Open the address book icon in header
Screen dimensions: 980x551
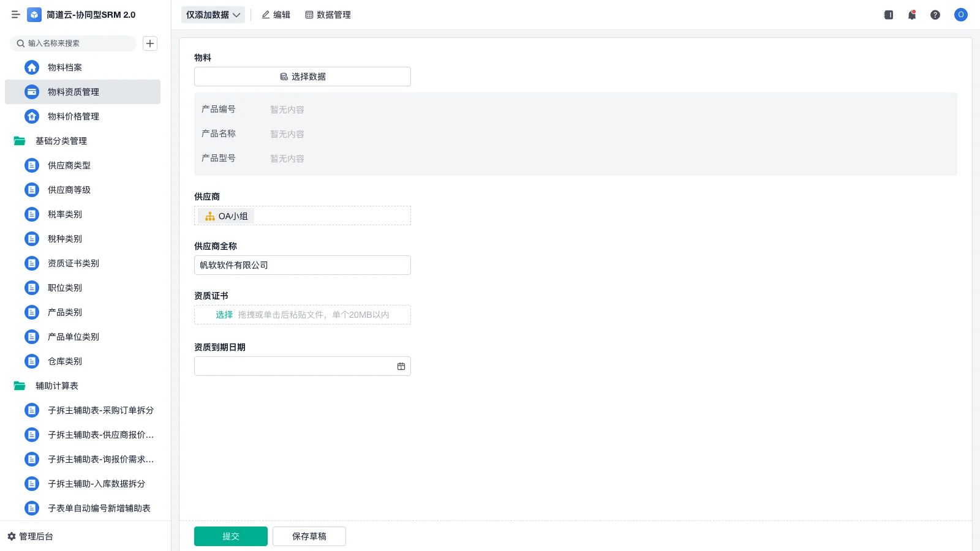pos(889,15)
